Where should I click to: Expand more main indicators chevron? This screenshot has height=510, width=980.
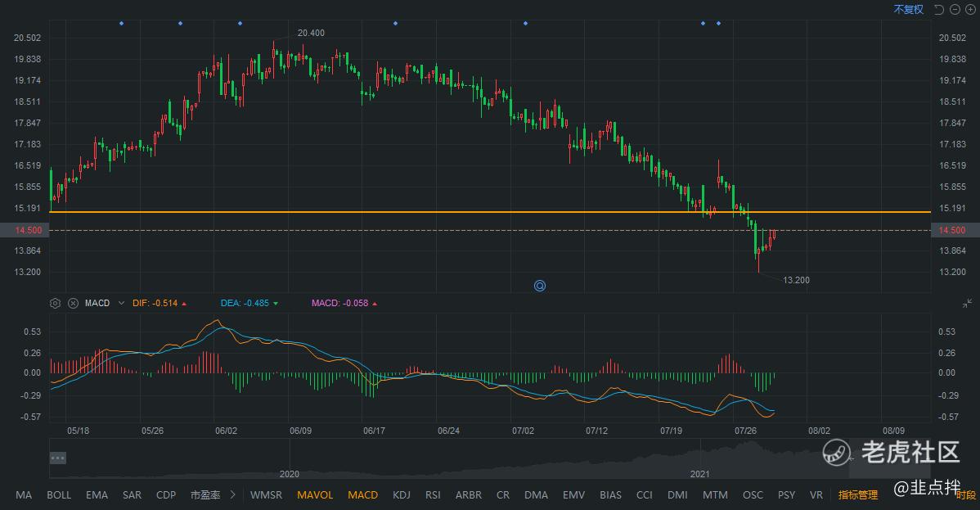click(233, 495)
